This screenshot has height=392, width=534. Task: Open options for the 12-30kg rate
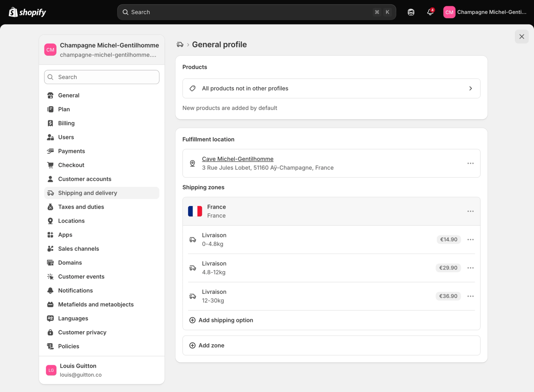click(x=470, y=296)
